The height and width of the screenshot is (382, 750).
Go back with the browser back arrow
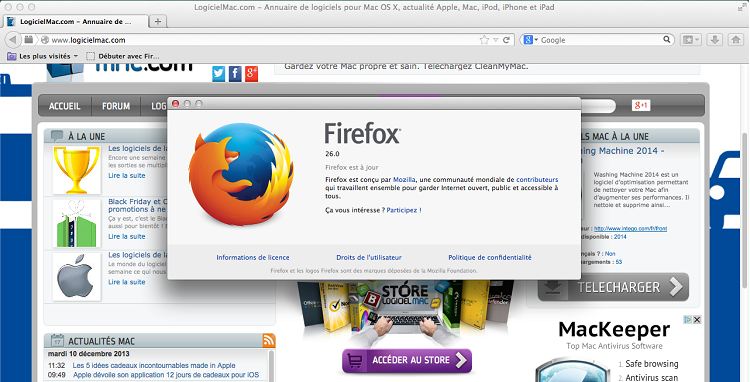pos(13,40)
